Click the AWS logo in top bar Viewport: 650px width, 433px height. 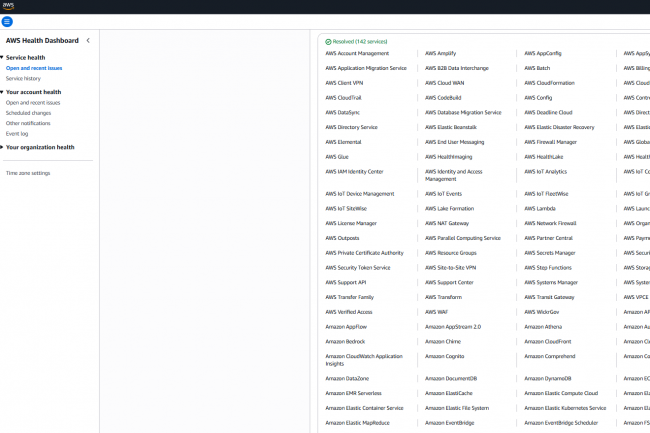[8, 6]
